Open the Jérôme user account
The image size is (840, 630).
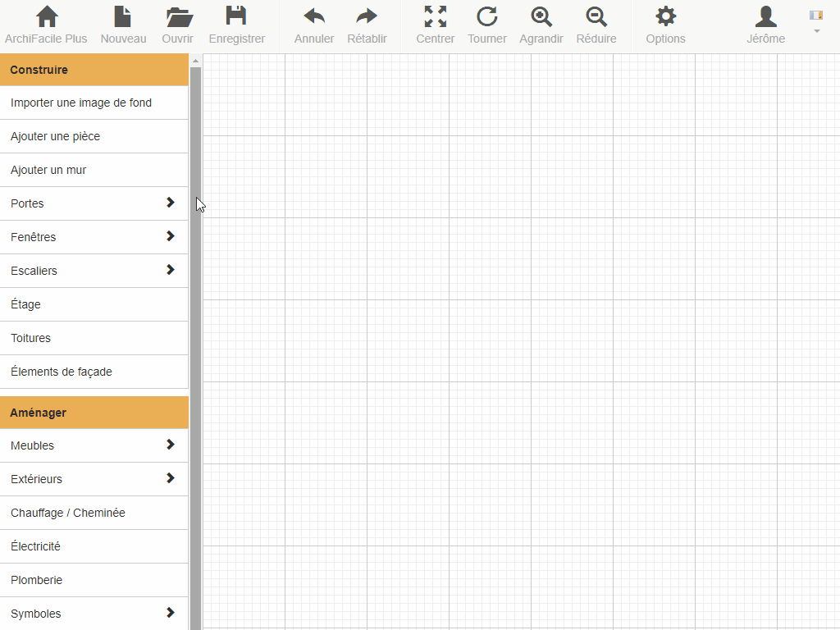pos(765,25)
